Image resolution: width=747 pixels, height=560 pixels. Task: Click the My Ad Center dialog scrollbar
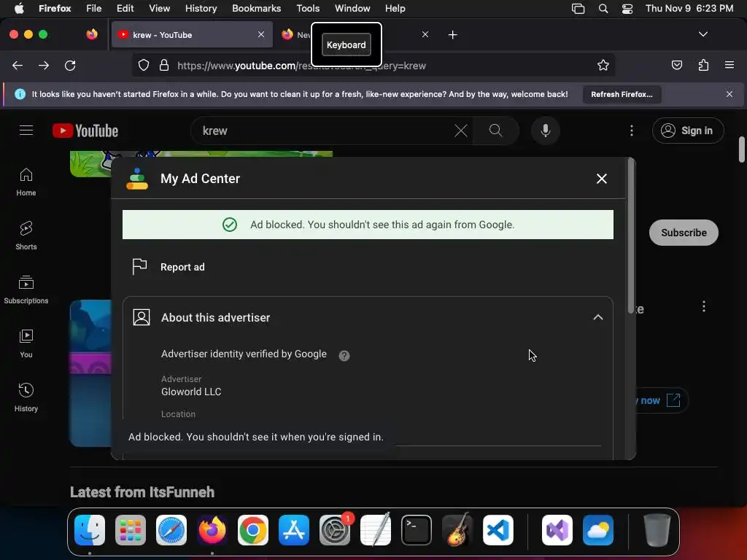pyautogui.click(x=631, y=236)
